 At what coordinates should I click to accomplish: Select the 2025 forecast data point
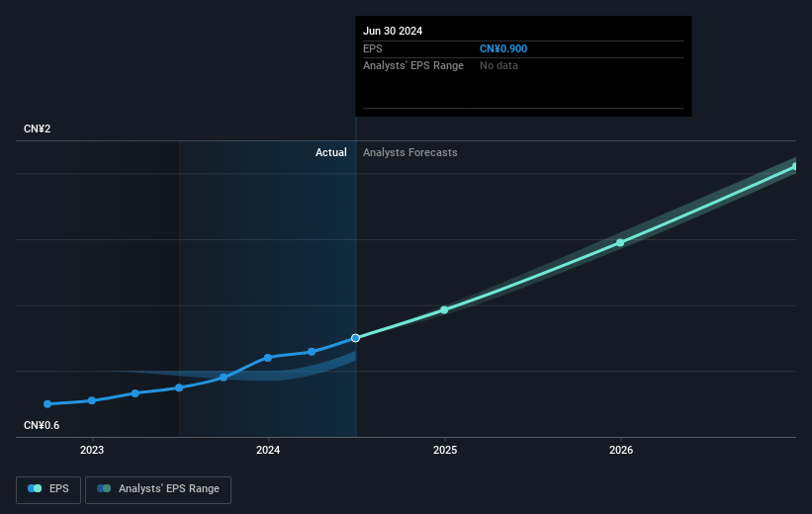(444, 309)
